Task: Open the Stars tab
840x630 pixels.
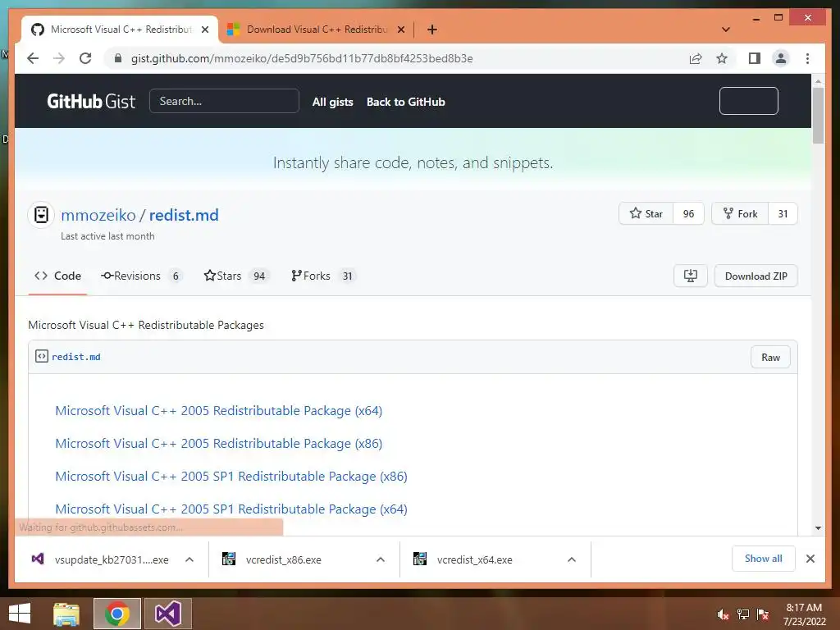Action: point(235,276)
